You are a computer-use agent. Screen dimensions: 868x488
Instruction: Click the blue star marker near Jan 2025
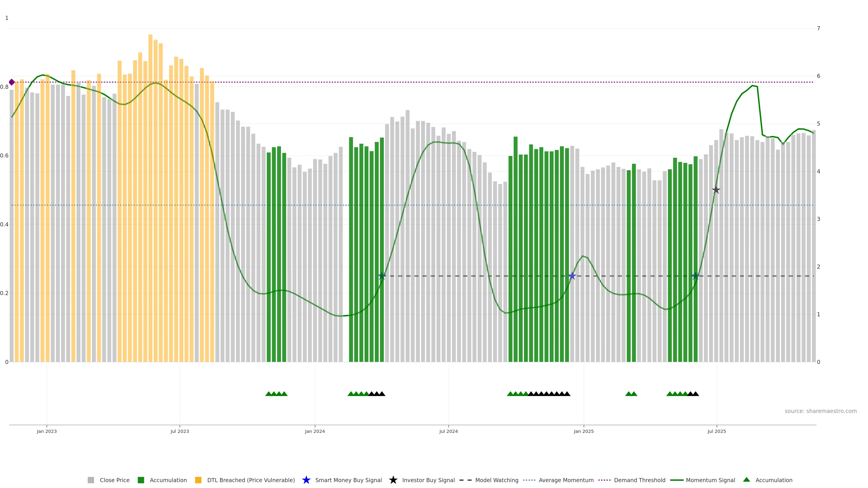572,276
